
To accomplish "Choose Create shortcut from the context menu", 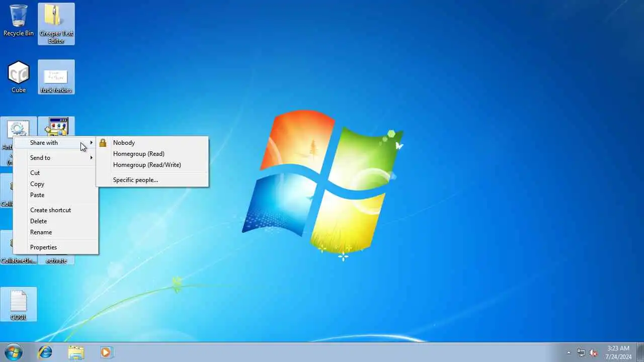I will pos(55,210).
